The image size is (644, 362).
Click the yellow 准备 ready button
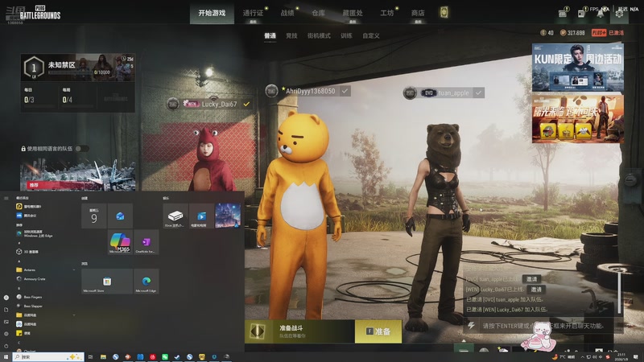pos(378,331)
